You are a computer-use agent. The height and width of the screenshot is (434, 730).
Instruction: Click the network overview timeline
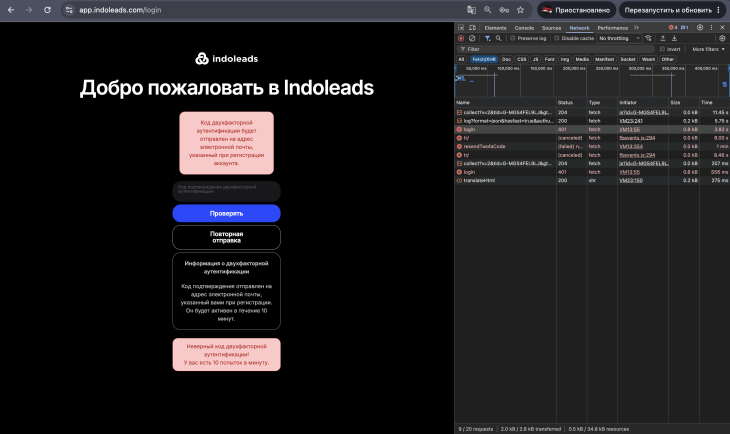tap(592, 80)
